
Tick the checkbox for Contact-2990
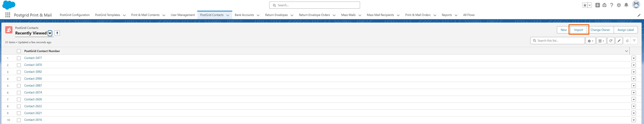click(x=19, y=79)
